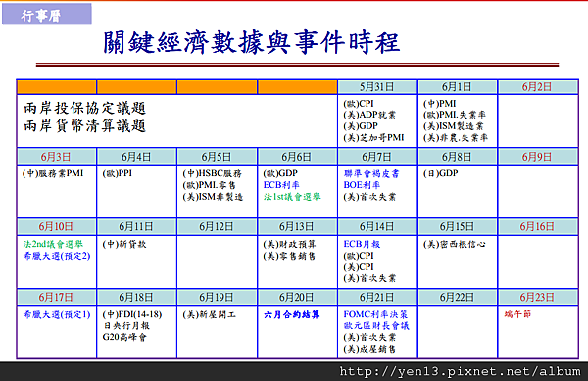The width and height of the screenshot is (588, 381).
Task: Click 希臘大選(預定2) entry
Action: point(57,256)
